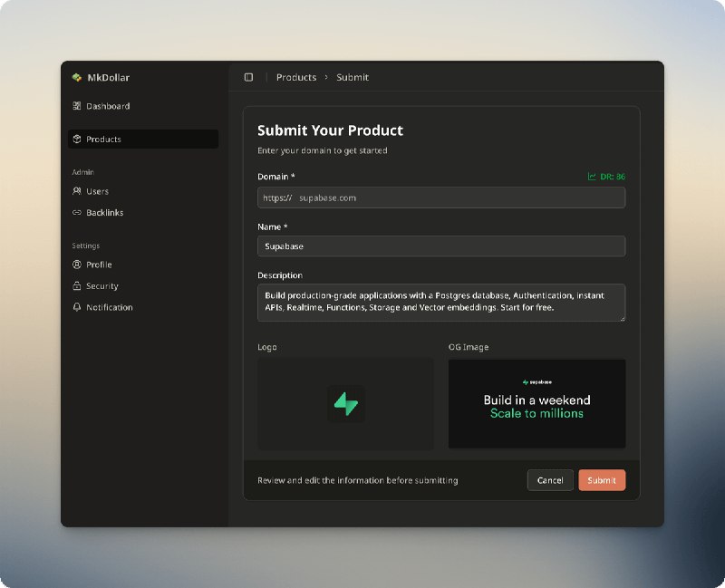Click the Notification bell icon
This screenshot has width=725, height=588.
click(77, 308)
